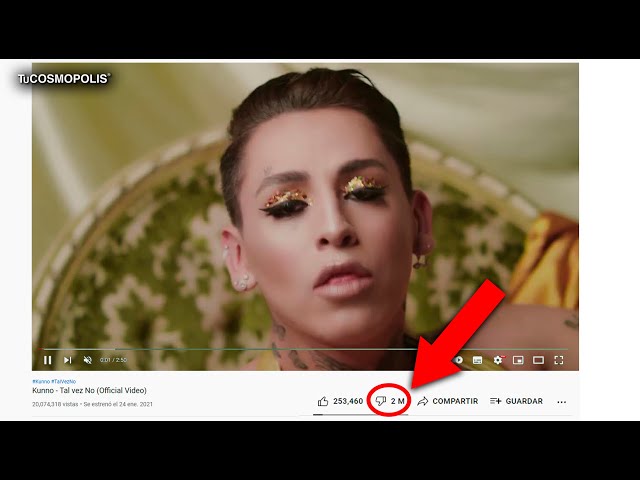Toggle the autoplay switch
Viewport: 640px width, 480px height.
(458, 360)
